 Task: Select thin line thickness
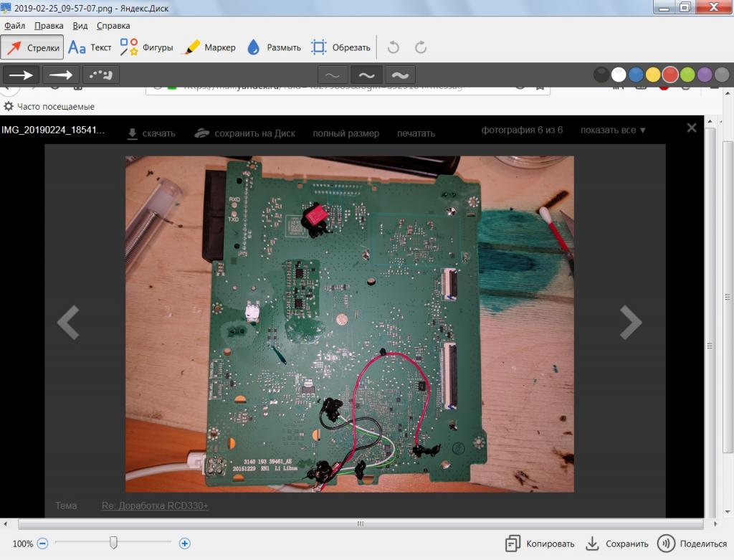coord(333,75)
